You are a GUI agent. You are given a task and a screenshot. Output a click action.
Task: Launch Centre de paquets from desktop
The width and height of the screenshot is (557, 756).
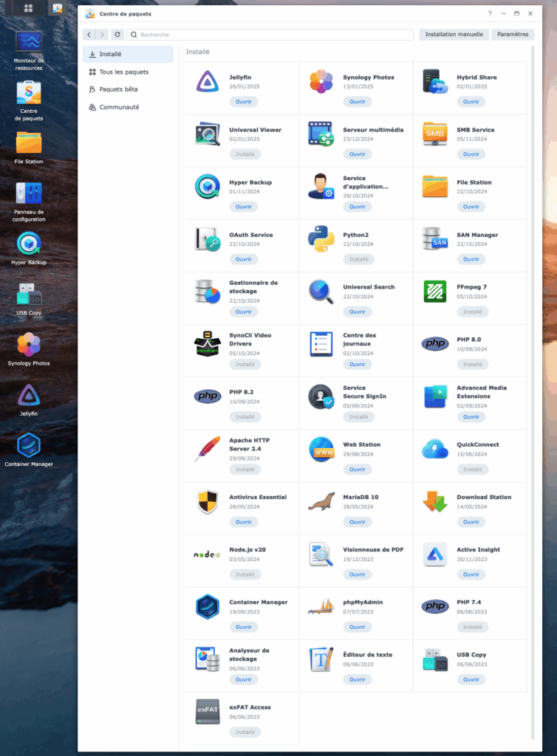pyautogui.click(x=29, y=100)
